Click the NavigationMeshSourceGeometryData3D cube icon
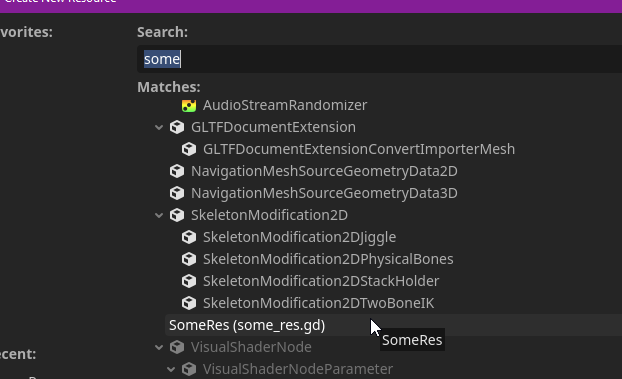The height and width of the screenshot is (379, 622). click(177, 193)
